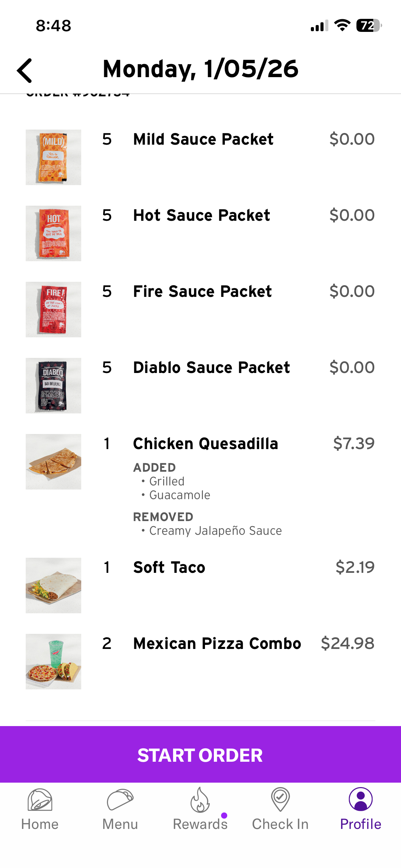Open the Home tab bell icon
Screen dimensions: 401x868
(40, 799)
